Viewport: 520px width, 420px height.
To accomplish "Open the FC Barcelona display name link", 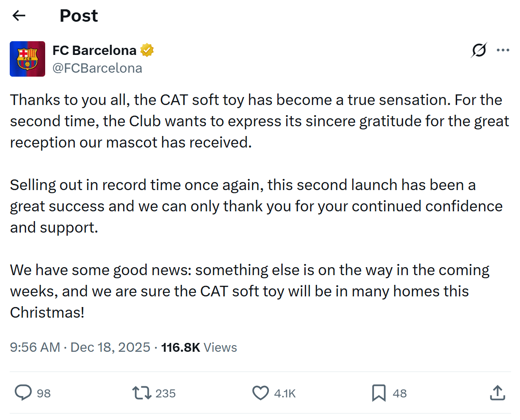I will coord(94,51).
